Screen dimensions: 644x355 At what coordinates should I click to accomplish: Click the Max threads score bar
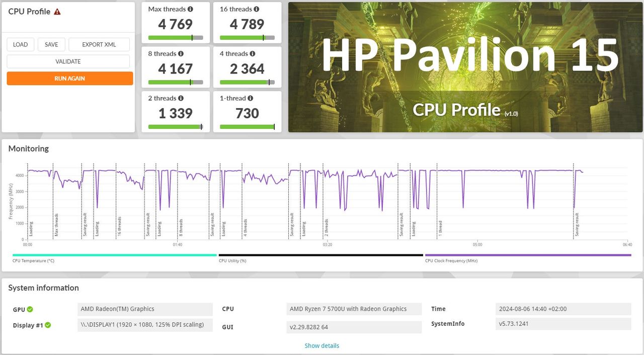(x=176, y=38)
